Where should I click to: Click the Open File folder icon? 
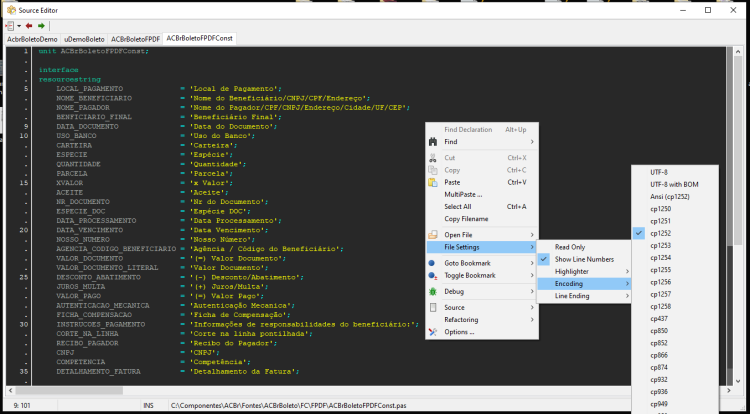tap(433, 235)
